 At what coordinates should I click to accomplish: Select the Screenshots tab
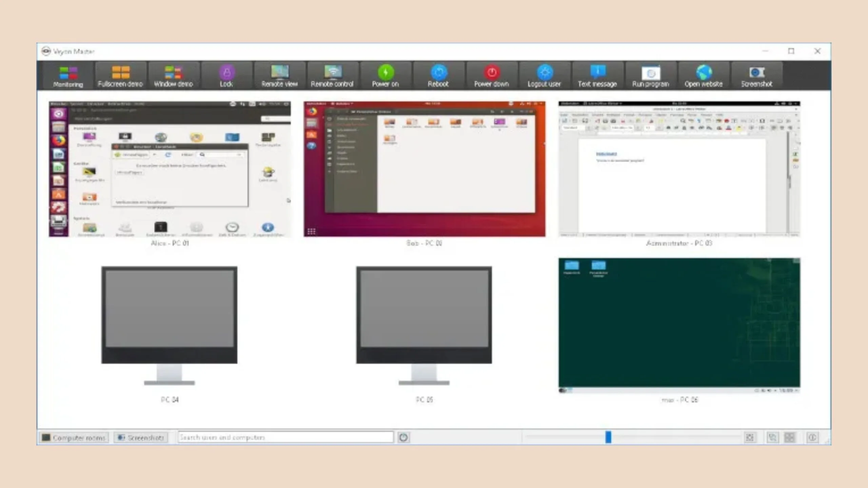coord(141,437)
